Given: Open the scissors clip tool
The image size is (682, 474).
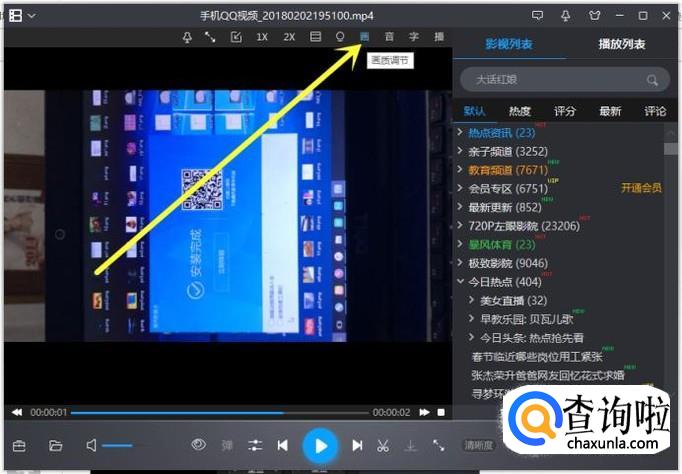Looking at the screenshot, I should coord(383,446).
